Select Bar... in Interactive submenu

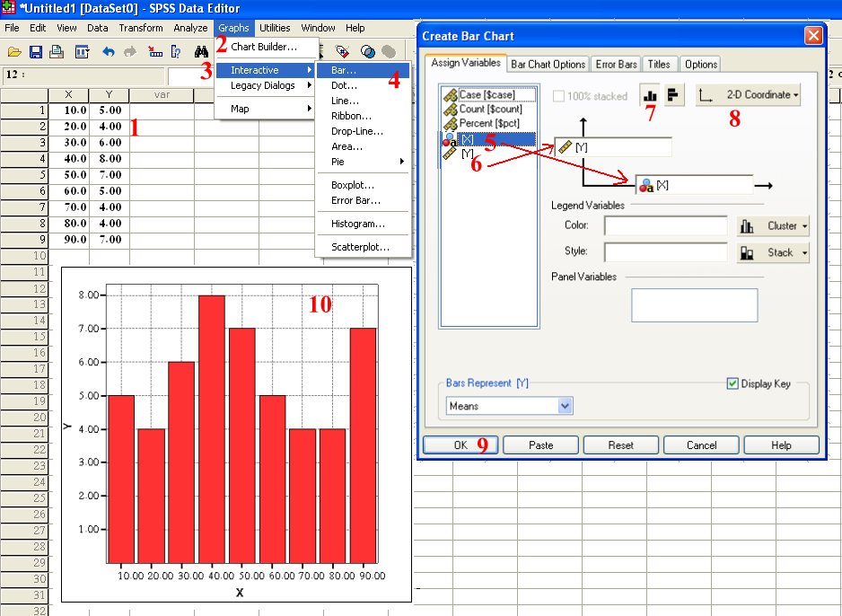click(x=364, y=70)
